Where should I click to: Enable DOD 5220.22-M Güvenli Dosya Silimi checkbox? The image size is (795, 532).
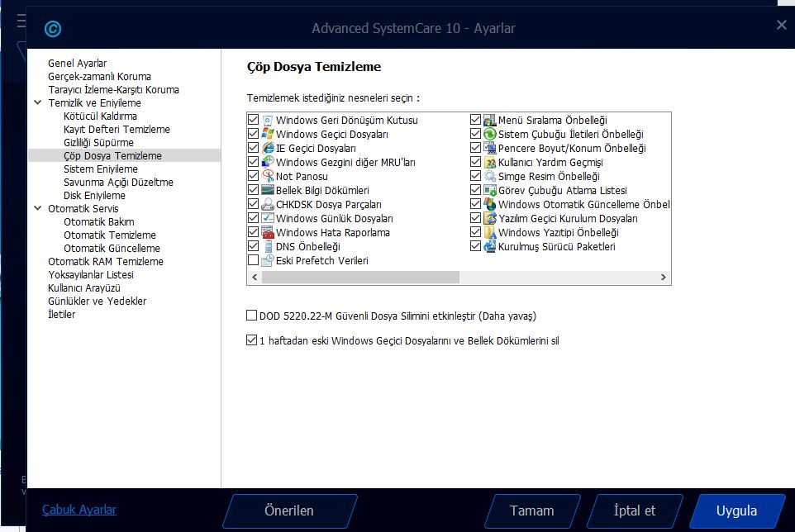(251, 316)
